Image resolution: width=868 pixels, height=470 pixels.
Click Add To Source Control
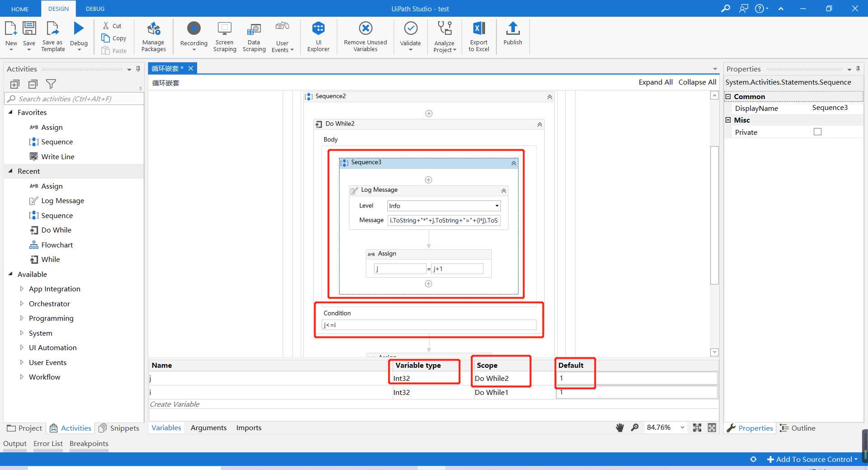(812, 459)
